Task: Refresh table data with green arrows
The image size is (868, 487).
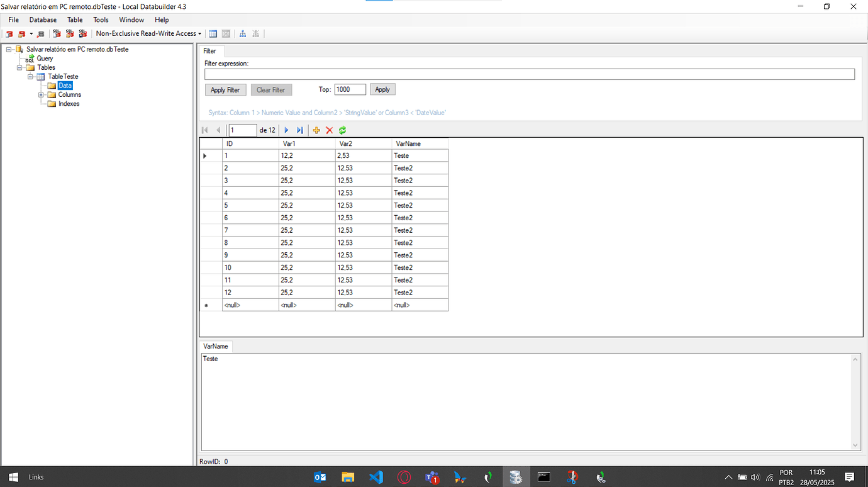Action: [x=342, y=130]
